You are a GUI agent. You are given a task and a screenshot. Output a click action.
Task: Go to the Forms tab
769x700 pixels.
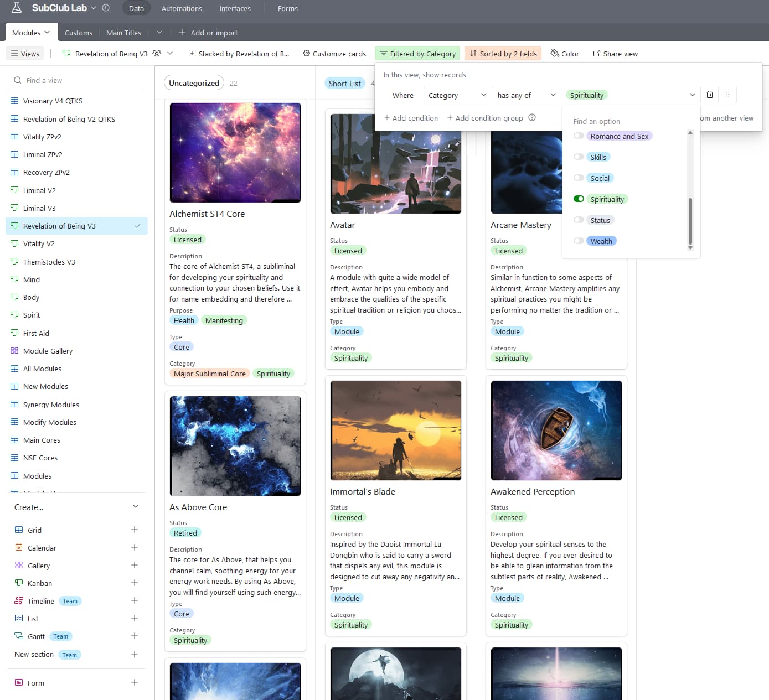(x=288, y=8)
